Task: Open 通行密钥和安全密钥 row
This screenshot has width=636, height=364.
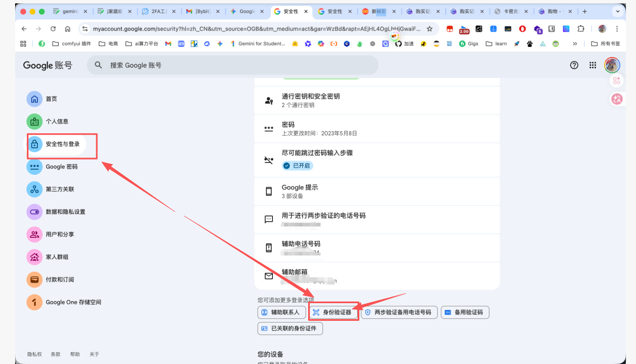Action: tap(377, 100)
